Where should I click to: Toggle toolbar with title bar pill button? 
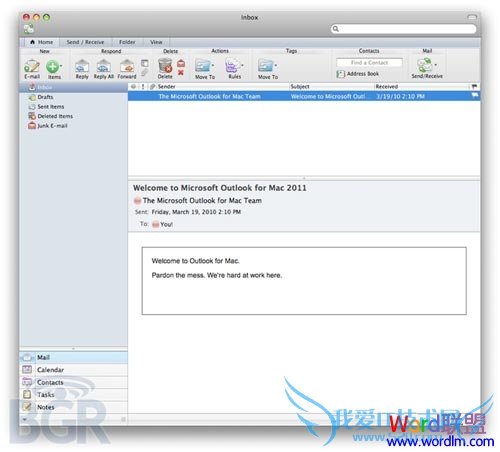472,17
